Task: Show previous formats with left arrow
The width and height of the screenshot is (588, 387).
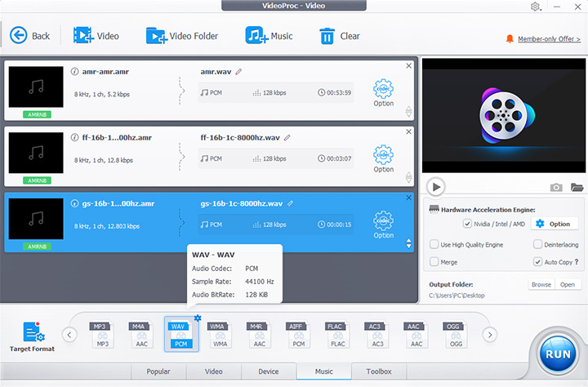Action: pos(69,335)
